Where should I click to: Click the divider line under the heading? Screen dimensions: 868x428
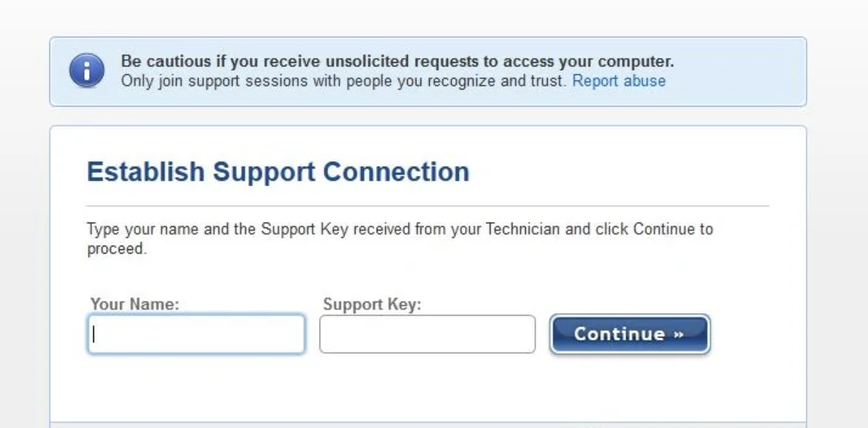click(428, 206)
